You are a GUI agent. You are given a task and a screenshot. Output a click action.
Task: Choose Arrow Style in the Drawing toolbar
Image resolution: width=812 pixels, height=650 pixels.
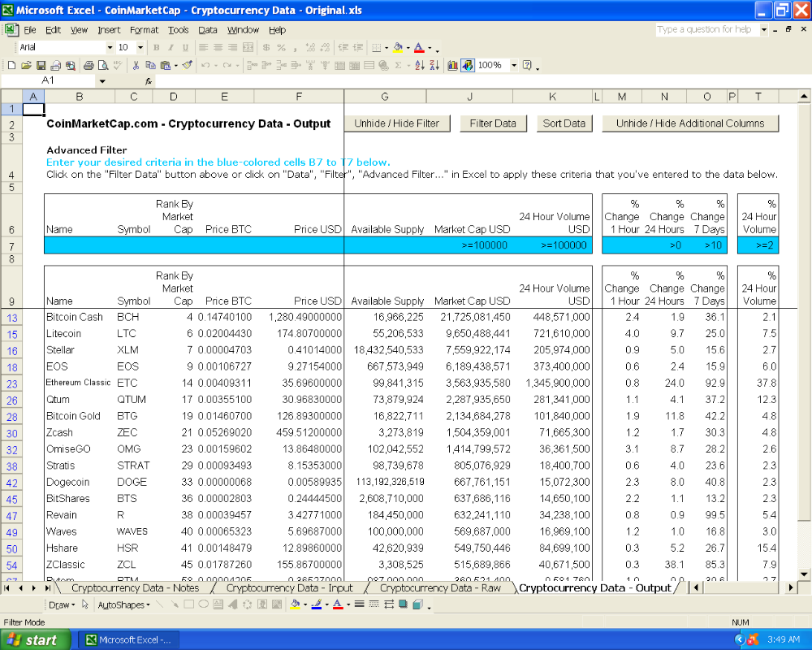click(388, 604)
